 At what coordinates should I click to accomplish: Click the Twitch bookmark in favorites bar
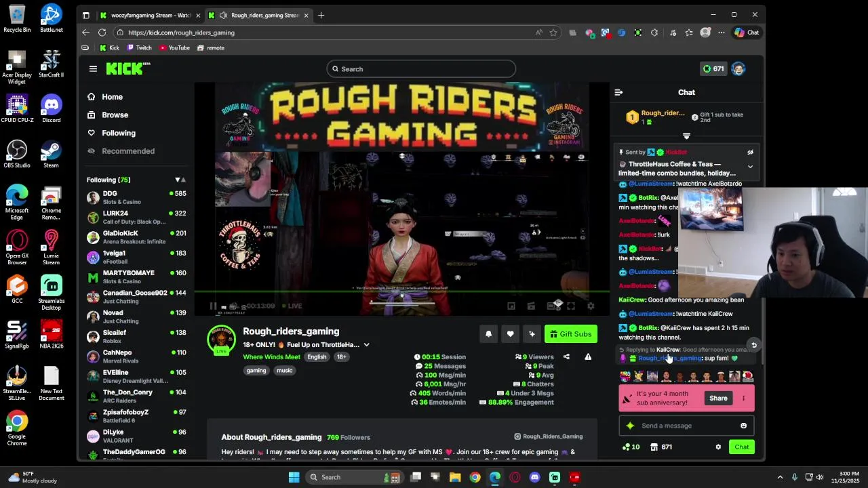pyautogui.click(x=139, y=48)
